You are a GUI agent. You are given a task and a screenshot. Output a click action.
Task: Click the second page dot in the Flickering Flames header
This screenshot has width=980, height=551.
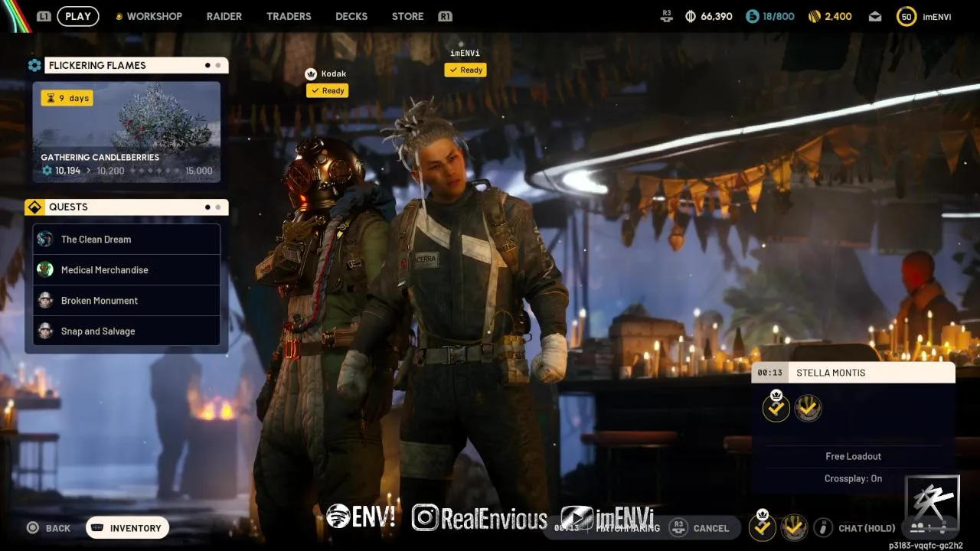(218, 66)
